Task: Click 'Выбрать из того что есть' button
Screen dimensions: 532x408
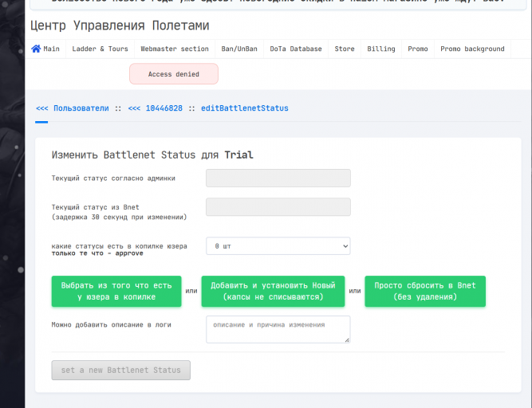Action: coord(116,291)
